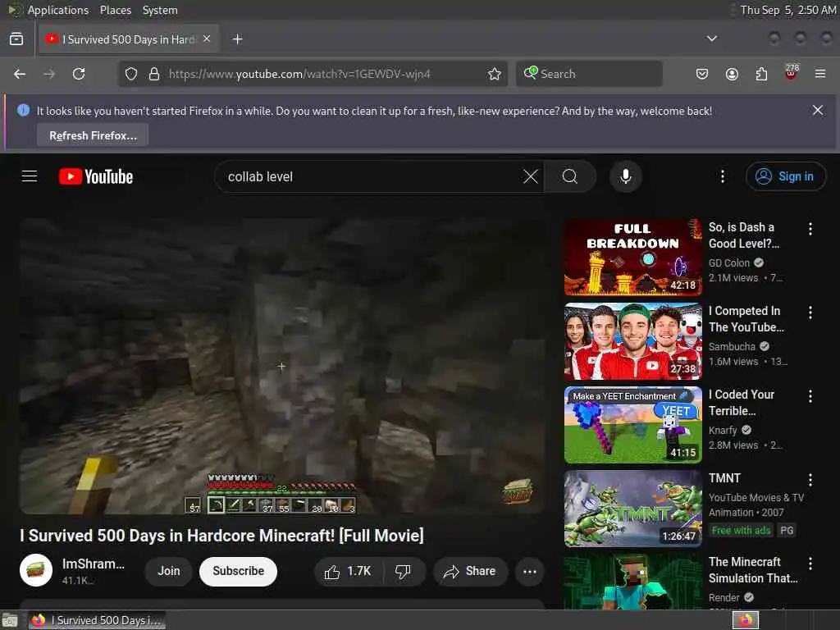Open Full Breakdown Dash thumbnail
840x630 pixels.
(x=633, y=257)
